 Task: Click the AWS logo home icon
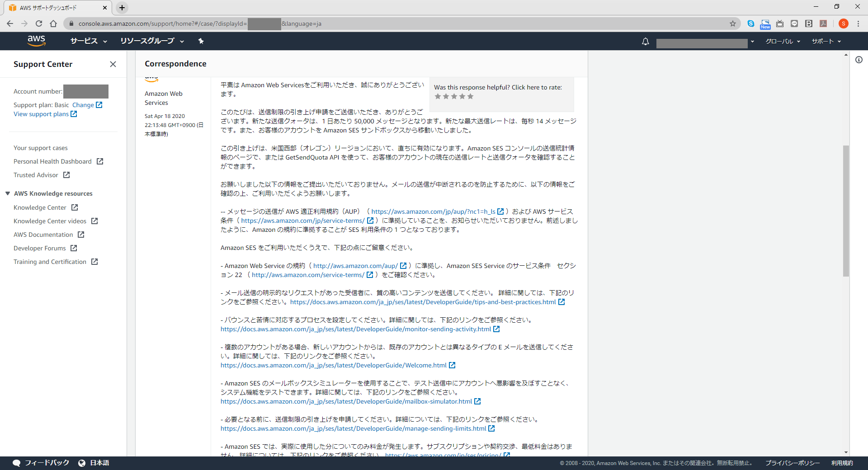point(36,41)
